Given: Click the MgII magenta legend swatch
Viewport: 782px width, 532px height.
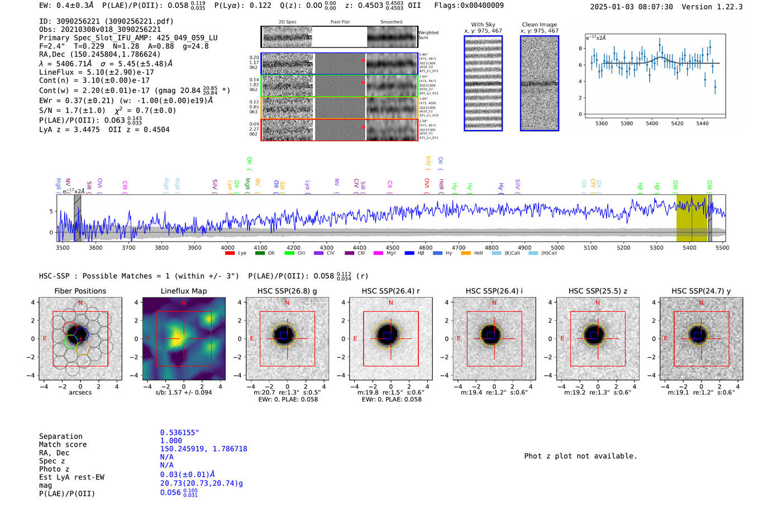Looking at the screenshot, I should pyautogui.click(x=378, y=253).
